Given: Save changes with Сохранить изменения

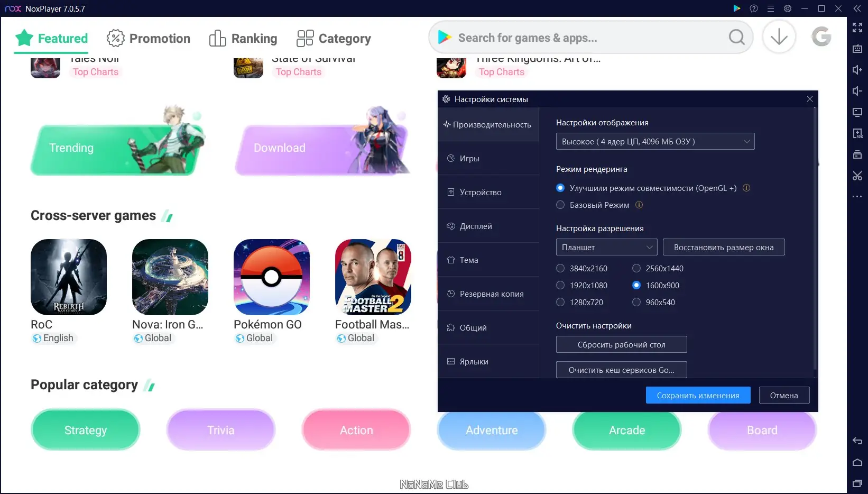Looking at the screenshot, I should (698, 395).
